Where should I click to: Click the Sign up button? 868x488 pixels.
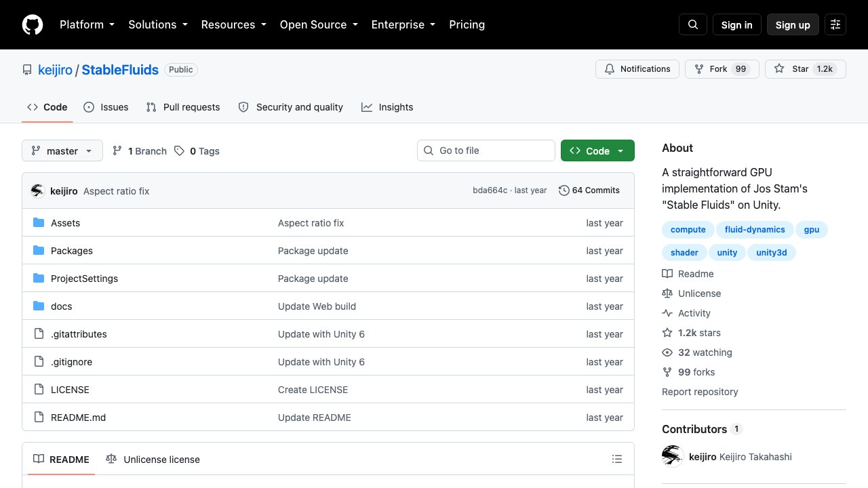pyautogui.click(x=793, y=24)
